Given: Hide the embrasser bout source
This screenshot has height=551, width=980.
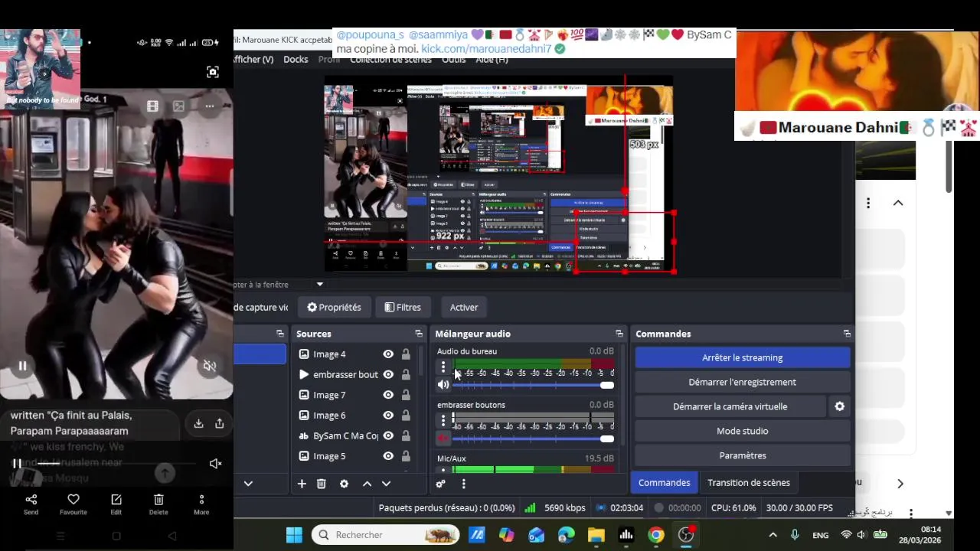Looking at the screenshot, I should [x=388, y=374].
